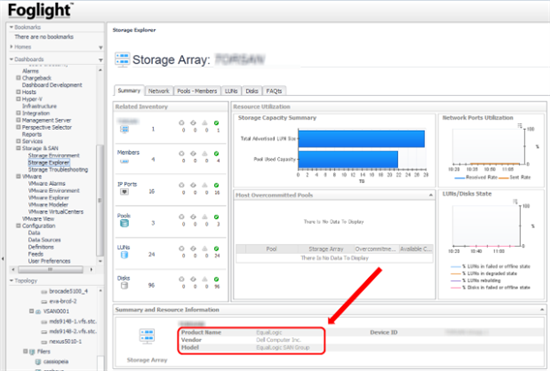
Task: Click the green normal status icon in LUNs row
Action: [216, 248]
